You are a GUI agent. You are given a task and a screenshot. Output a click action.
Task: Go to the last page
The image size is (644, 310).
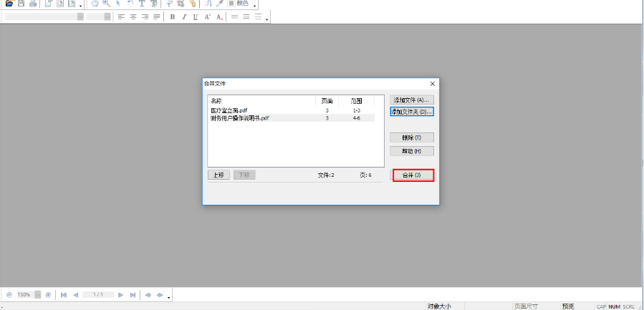[x=133, y=295]
